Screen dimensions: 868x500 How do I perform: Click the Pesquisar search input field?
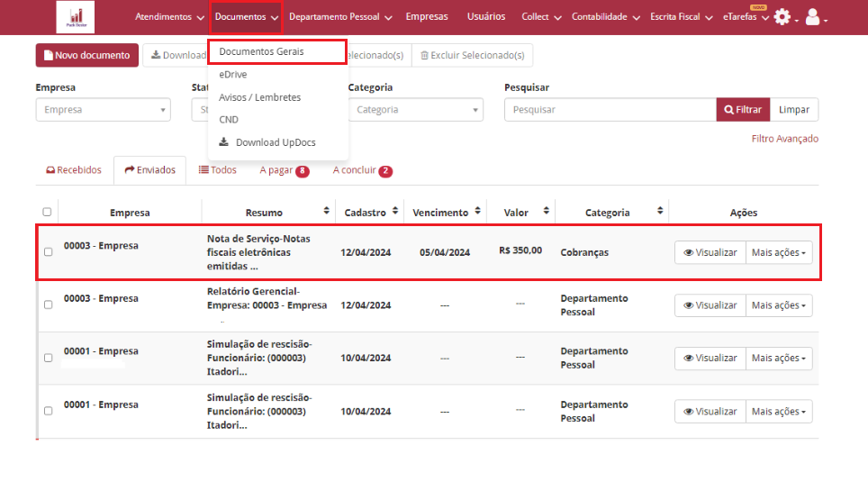pyautogui.click(x=610, y=110)
